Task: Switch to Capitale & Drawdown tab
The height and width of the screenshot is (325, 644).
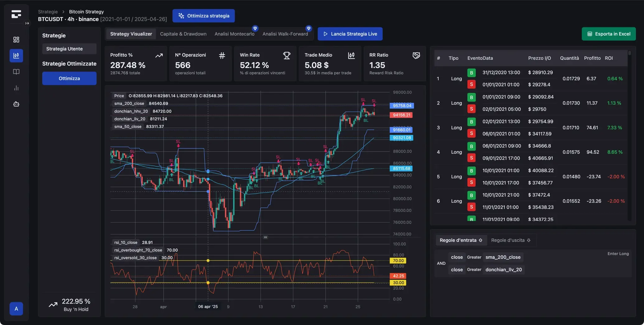Action: (183, 34)
